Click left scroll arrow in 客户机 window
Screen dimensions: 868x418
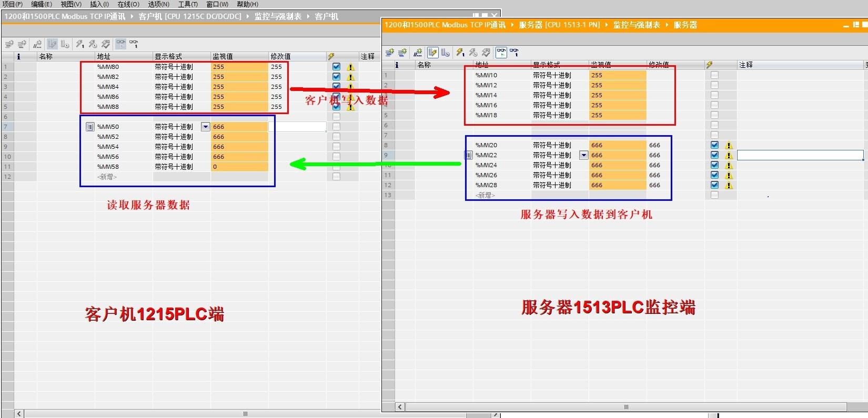(19, 414)
